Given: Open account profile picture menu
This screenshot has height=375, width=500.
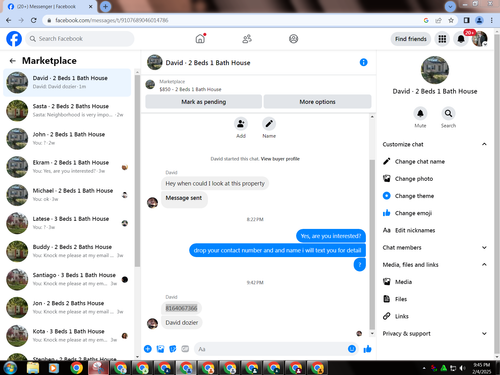Looking at the screenshot, I should click(x=480, y=39).
